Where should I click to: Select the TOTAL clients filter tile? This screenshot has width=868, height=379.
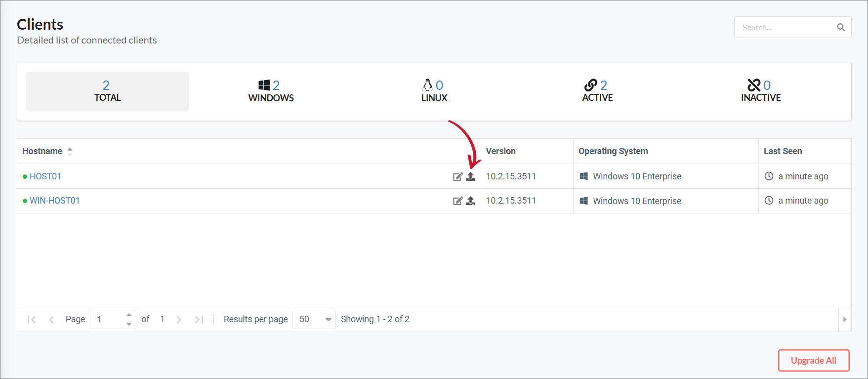click(108, 91)
